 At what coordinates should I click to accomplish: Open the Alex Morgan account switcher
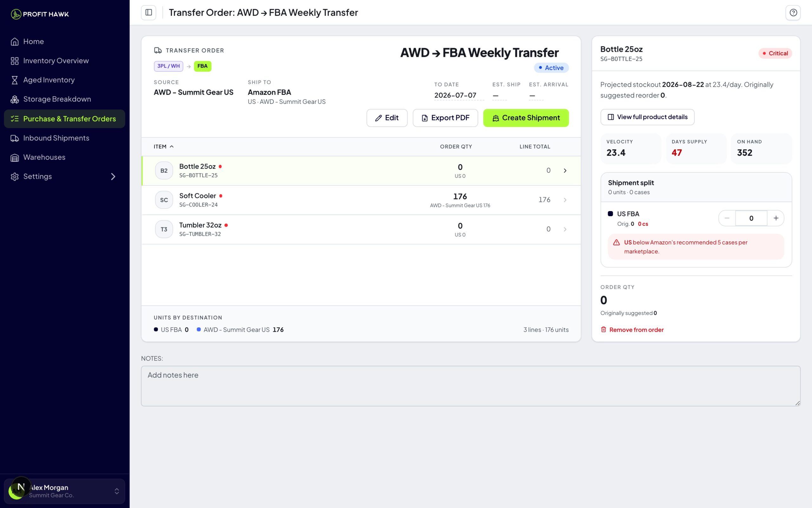point(64,491)
